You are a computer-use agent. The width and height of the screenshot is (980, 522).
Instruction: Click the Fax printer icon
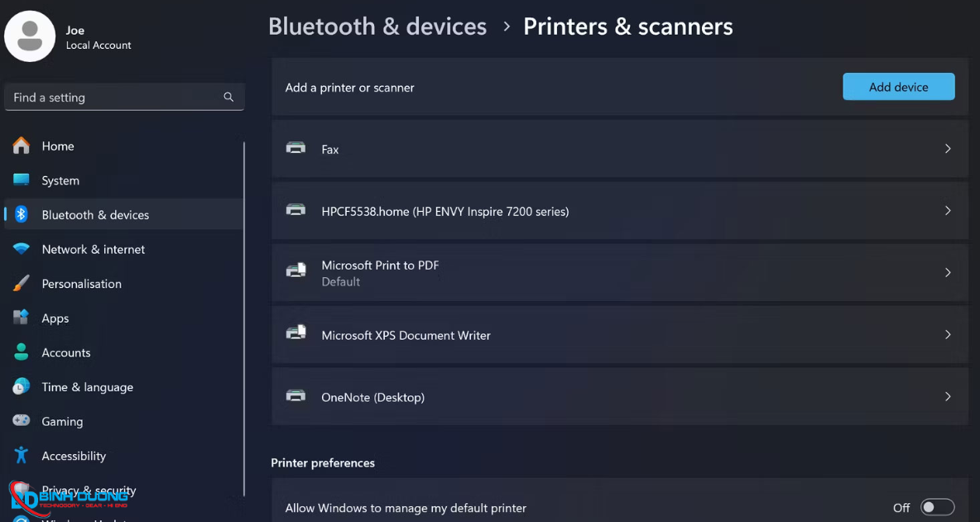point(295,149)
